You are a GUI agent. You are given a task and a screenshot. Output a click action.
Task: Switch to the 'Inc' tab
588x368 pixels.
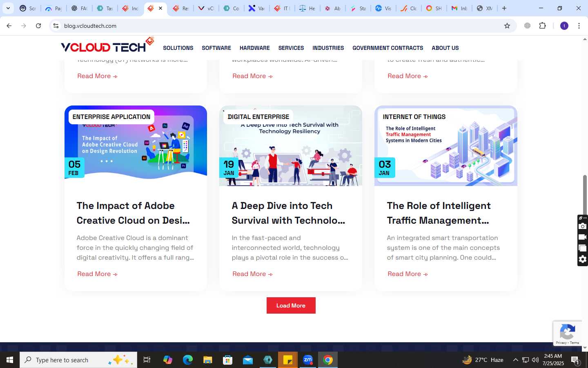tap(131, 8)
